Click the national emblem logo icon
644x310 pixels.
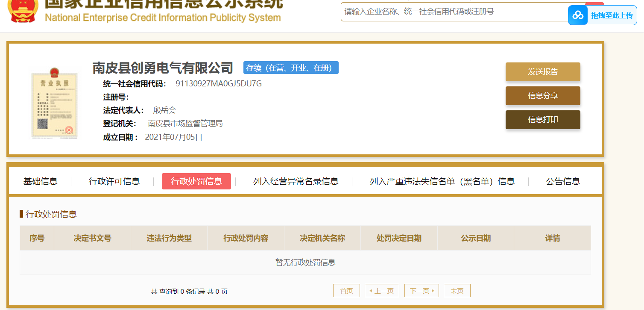(23, 11)
